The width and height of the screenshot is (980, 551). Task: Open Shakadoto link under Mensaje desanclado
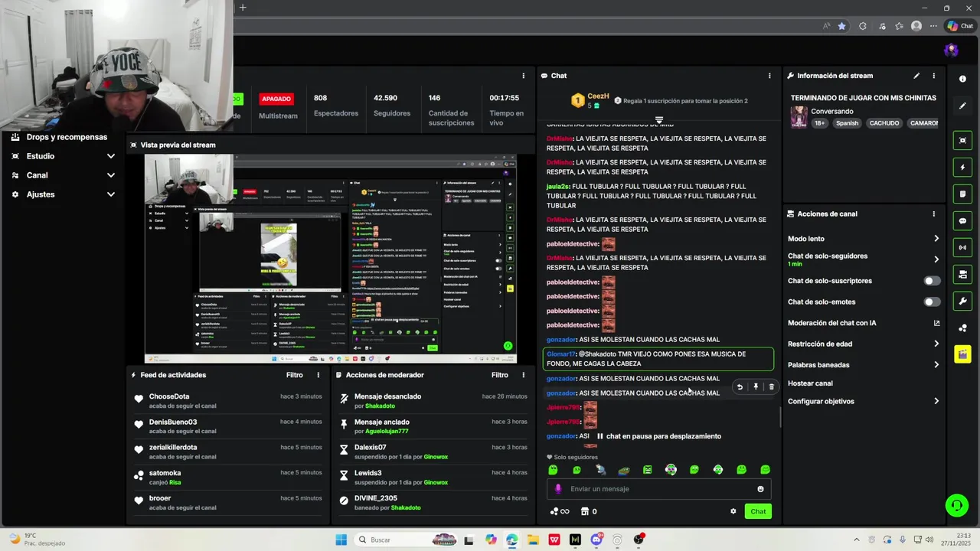(x=381, y=406)
